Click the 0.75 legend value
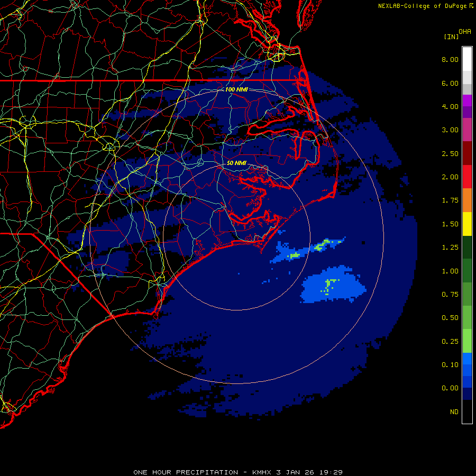 point(450,295)
